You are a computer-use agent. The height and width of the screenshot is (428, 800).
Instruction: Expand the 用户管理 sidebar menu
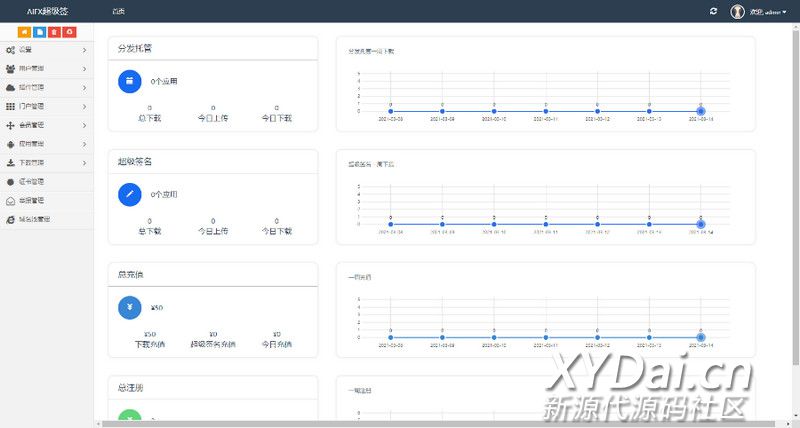46,68
